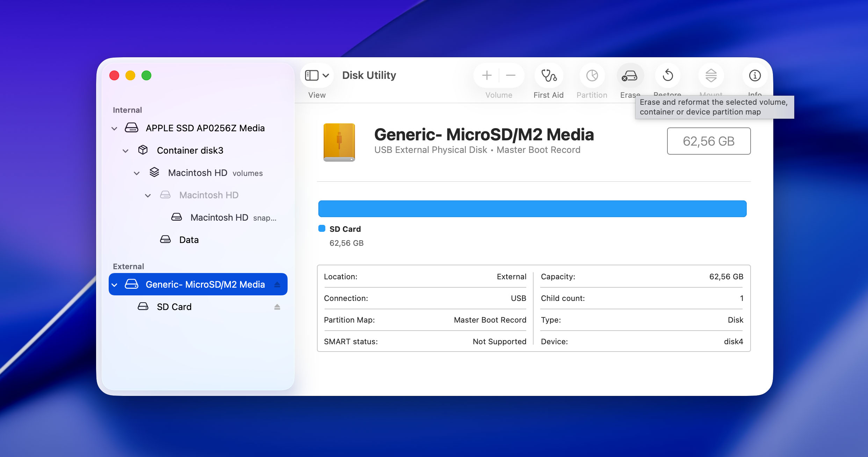Image resolution: width=868 pixels, height=457 pixels.
Task: Collapse the Macintosh HD volumes group chevron
Action: coord(137,173)
